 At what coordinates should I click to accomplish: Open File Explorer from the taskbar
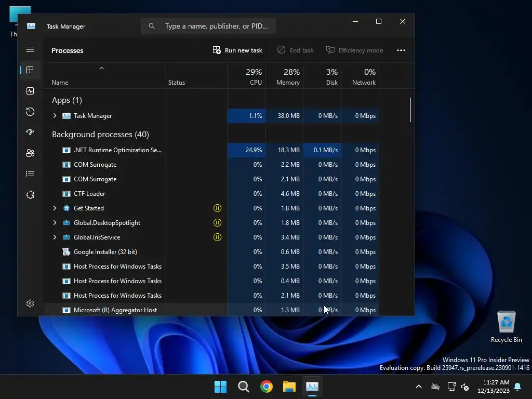click(x=289, y=387)
